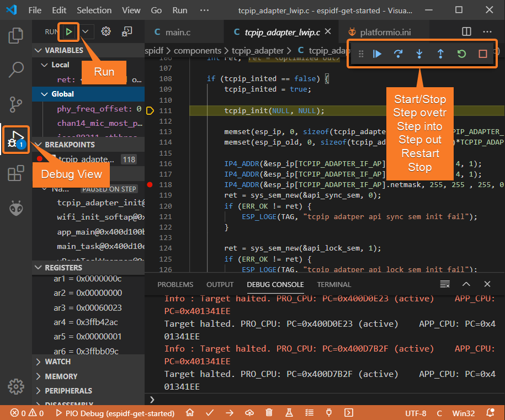Click the PlatformIO Clean trash icon
This screenshot has height=420, width=505.
(269, 413)
